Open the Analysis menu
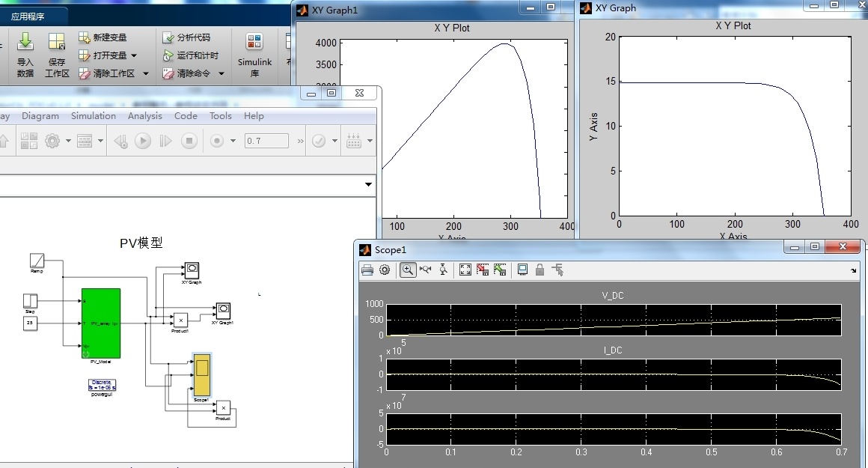The width and height of the screenshot is (868, 468). tap(144, 116)
